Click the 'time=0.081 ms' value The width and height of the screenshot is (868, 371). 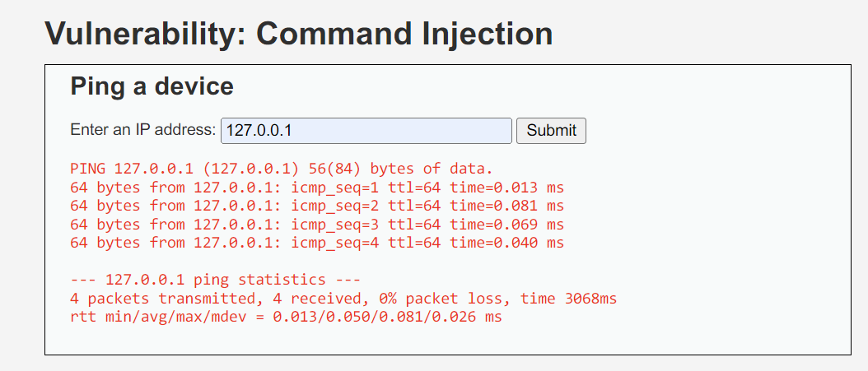pos(506,206)
